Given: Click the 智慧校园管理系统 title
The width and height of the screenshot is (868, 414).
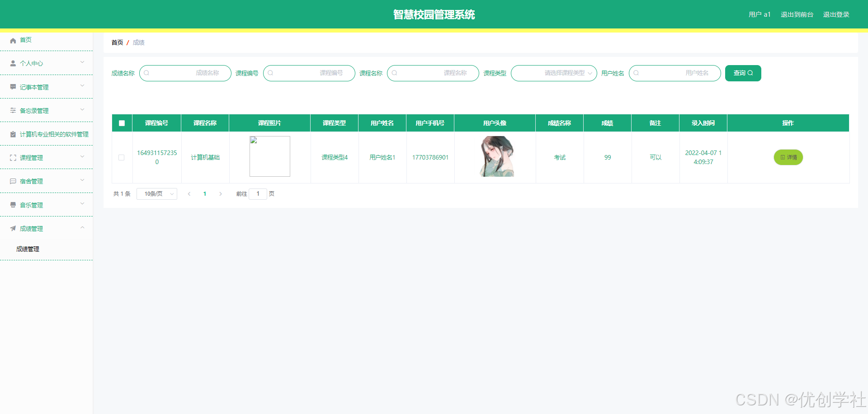Looking at the screenshot, I should point(434,14).
